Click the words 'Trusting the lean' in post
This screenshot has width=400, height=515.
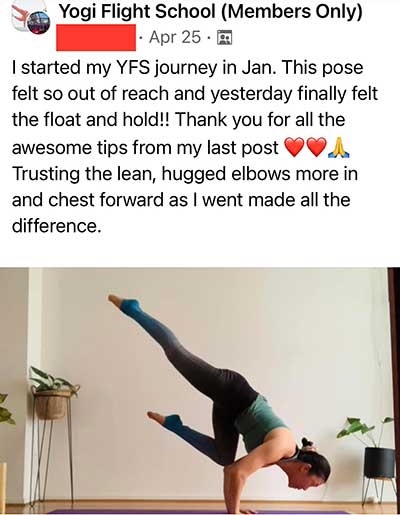(83, 174)
